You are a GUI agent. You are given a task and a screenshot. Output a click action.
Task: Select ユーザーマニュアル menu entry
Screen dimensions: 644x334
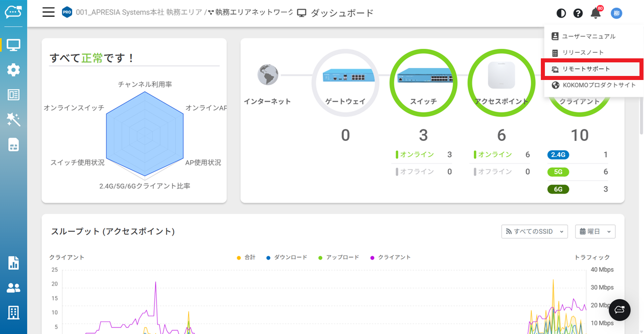pyautogui.click(x=588, y=36)
